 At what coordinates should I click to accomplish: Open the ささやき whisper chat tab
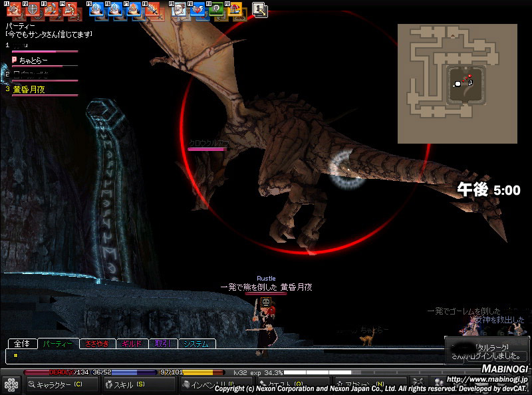click(x=97, y=344)
